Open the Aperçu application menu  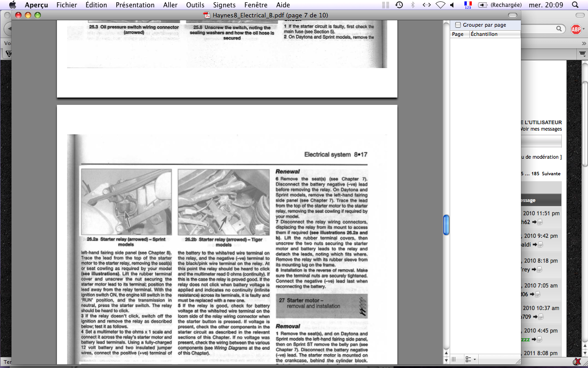click(36, 5)
